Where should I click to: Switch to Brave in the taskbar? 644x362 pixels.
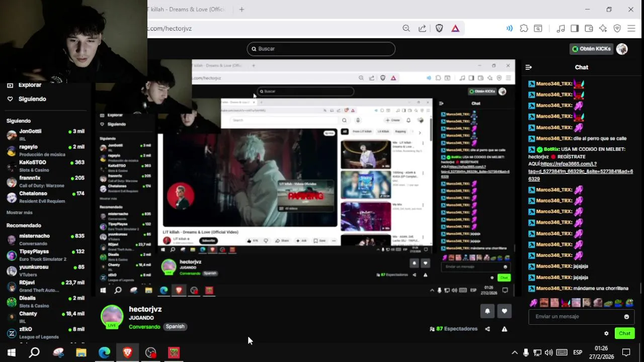127,352
